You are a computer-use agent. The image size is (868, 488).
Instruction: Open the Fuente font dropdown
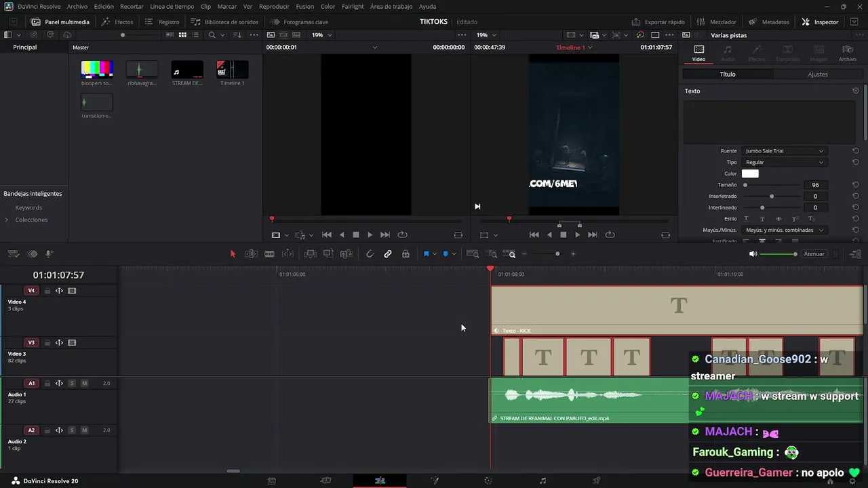click(784, 151)
